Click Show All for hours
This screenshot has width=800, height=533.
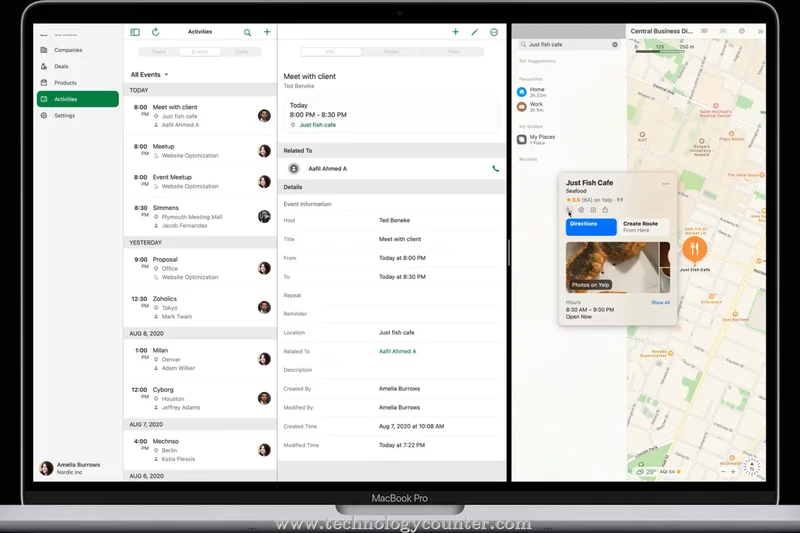click(660, 302)
